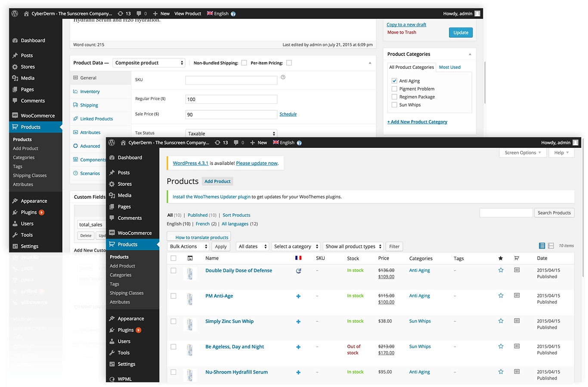588x387 pixels.
Task: Open Plugins menu in front window sidebar
Action: [133, 330]
